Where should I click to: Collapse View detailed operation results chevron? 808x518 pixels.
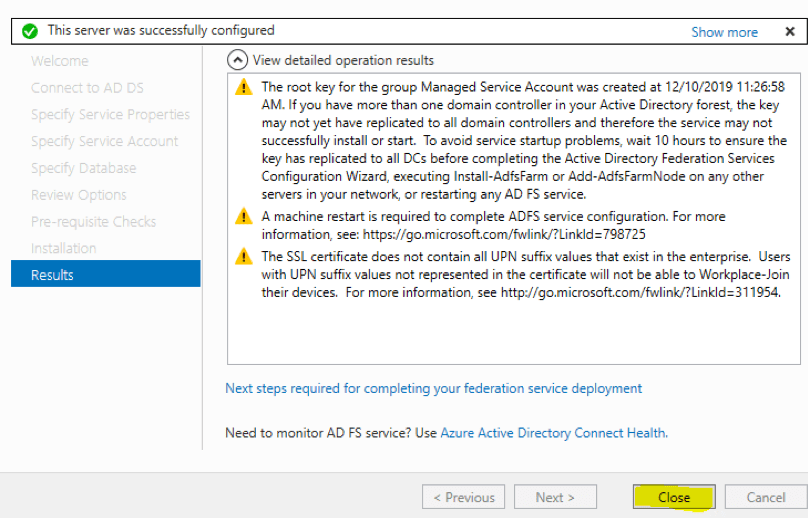pos(237,60)
